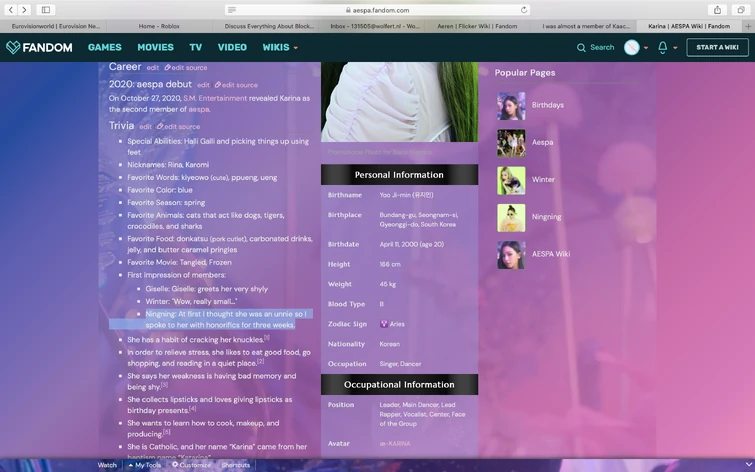Open the Birthdays popular page thumbnail
The width and height of the screenshot is (755, 472).
[x=511, y=106]
